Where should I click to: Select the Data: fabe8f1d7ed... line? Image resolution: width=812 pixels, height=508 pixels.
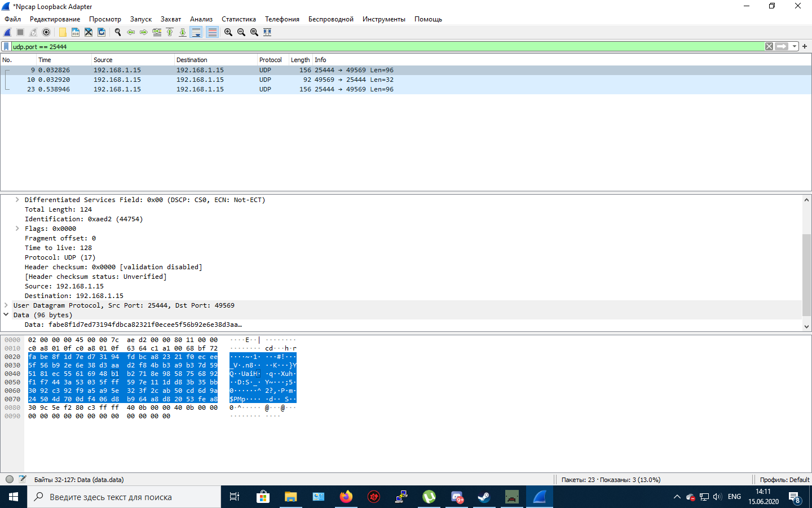point(134,325)
